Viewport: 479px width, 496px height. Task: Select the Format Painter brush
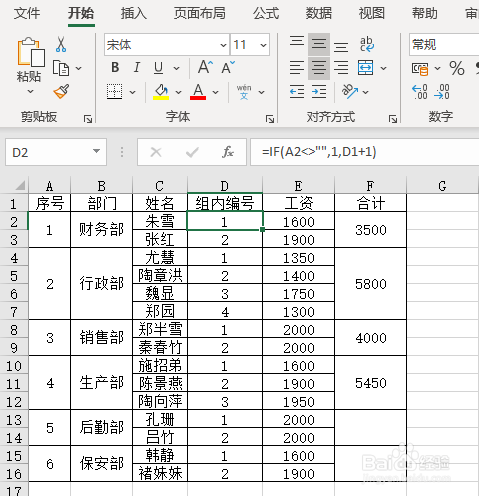pyautogui.click(x=61, y=91)
